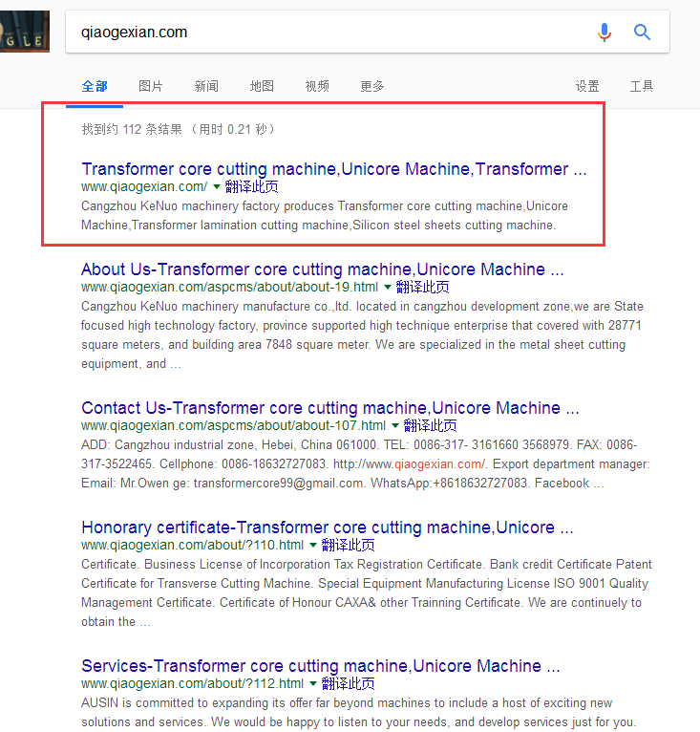Click the green URL www.qiaogexian.com/about/?110.html
The height and width of the screenshot is (732, 700).
pos(192,546)
